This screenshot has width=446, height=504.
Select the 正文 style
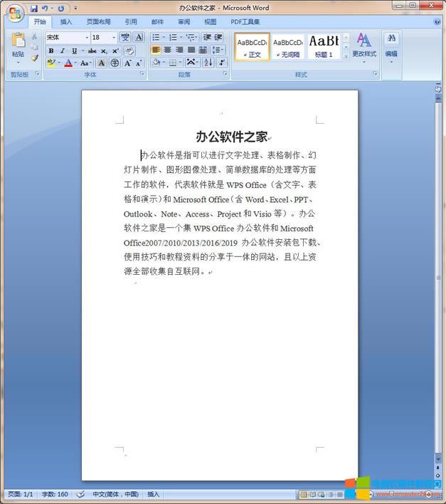[x=252, y=46]
